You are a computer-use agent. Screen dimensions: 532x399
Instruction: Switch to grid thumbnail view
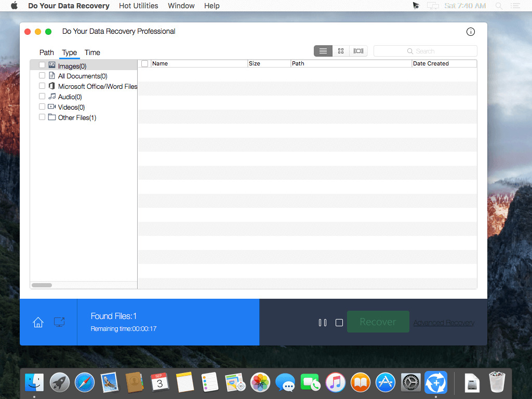341,51
